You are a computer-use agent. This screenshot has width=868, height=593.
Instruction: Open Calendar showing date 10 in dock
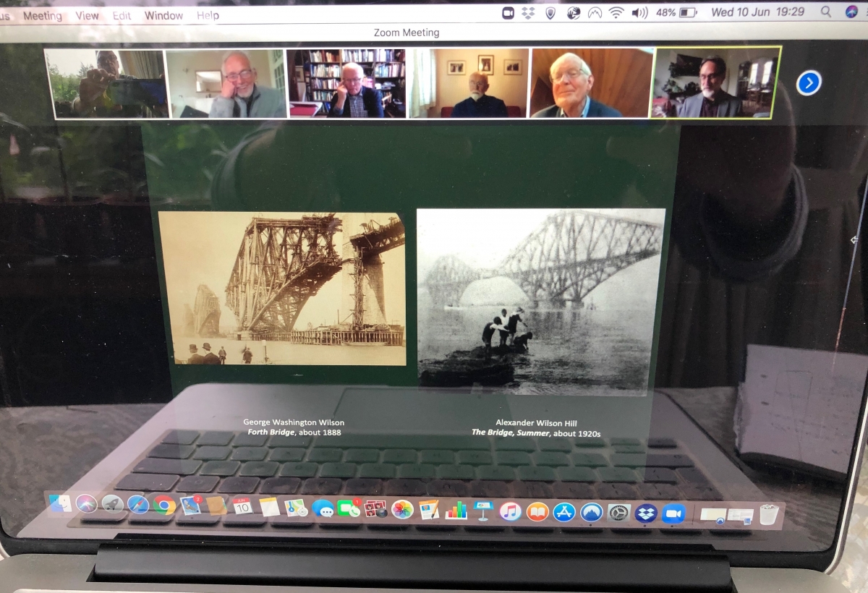242,505
